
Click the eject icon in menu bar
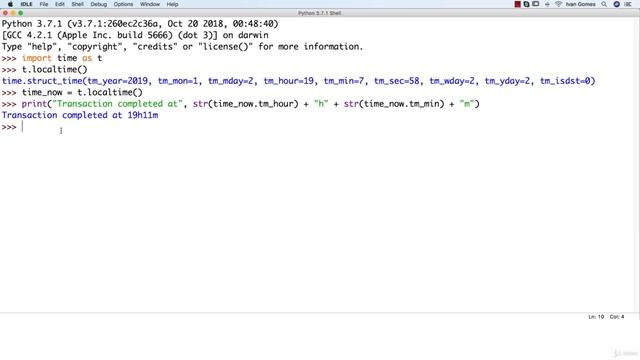pyautogui.click(x=547, y=4)
